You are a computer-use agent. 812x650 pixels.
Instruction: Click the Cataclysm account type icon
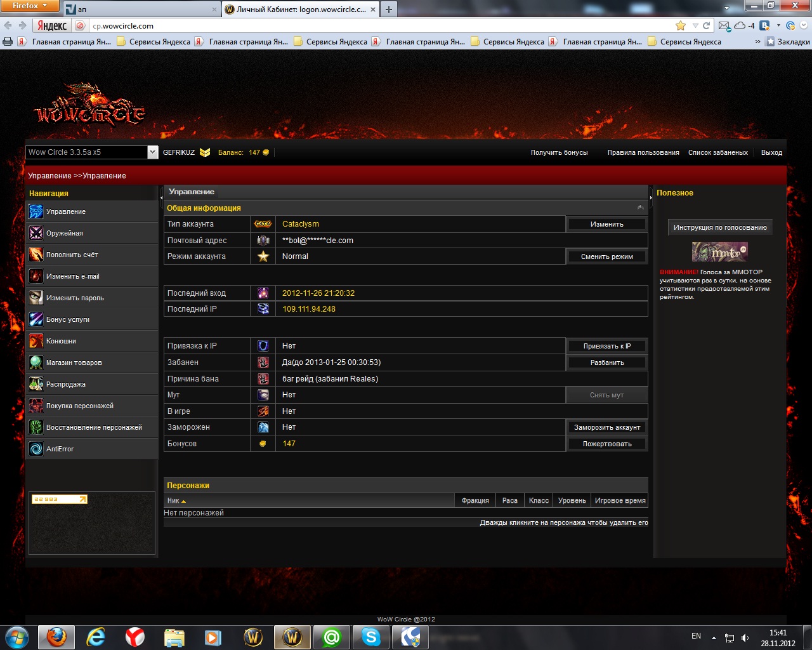263,224
